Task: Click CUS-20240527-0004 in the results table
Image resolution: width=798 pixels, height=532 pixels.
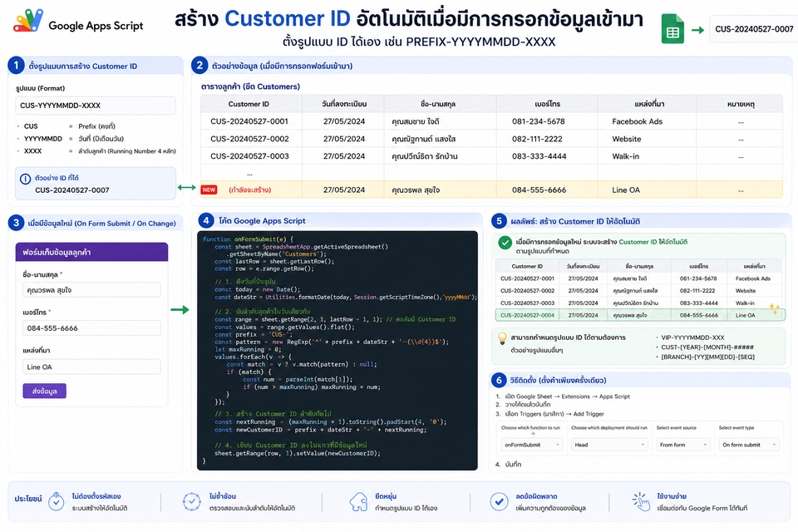Action: tap(527, 315)
